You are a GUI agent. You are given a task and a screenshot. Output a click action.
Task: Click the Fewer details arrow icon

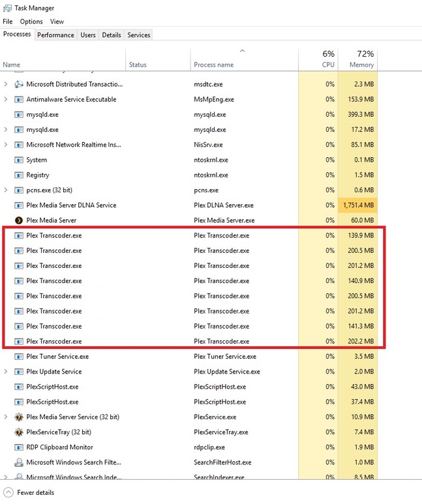coord(8,492)
